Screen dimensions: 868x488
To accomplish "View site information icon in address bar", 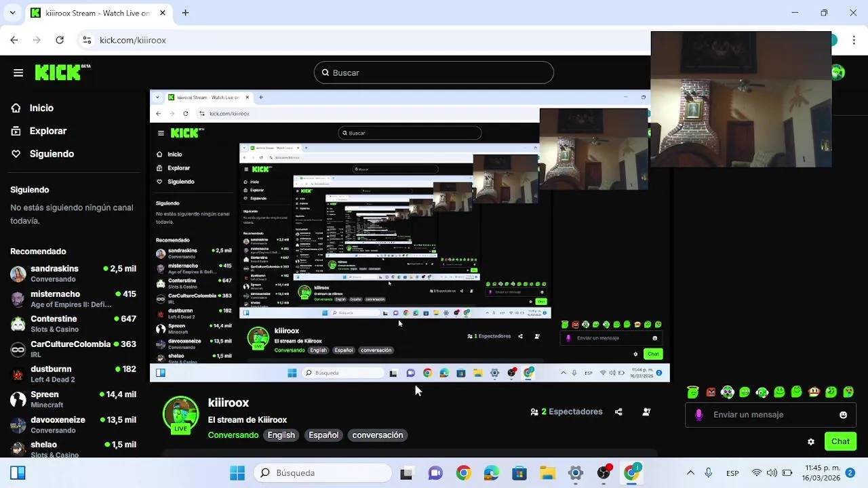I will 87,40.
